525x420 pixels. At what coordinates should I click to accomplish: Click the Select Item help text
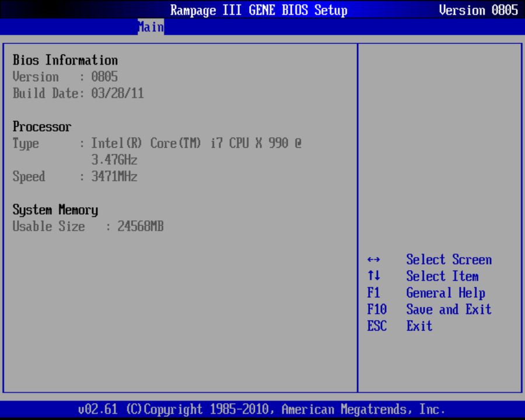tap(442, 276)
